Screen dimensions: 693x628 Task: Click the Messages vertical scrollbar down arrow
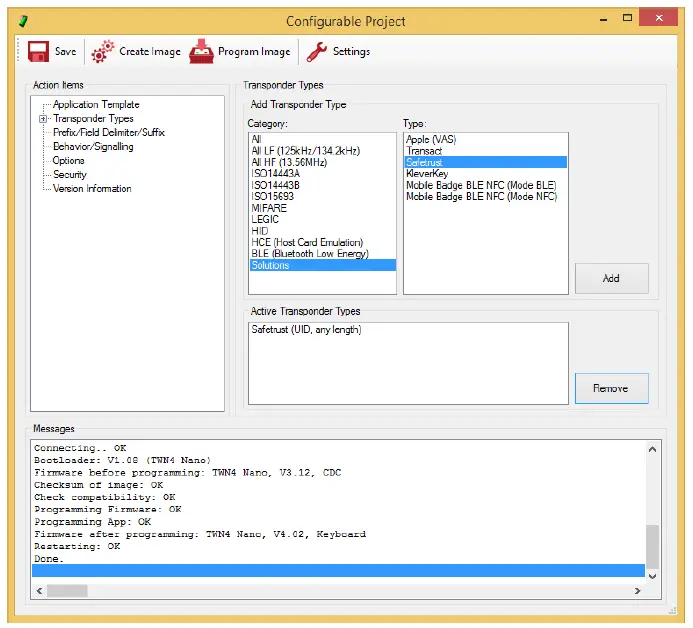pos(653,577)
